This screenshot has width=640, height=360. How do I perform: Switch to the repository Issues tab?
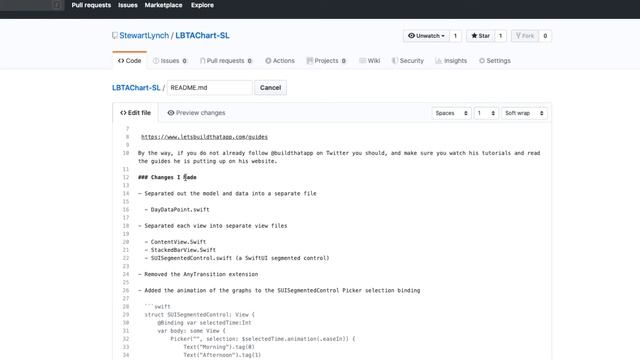pos(170,60)
